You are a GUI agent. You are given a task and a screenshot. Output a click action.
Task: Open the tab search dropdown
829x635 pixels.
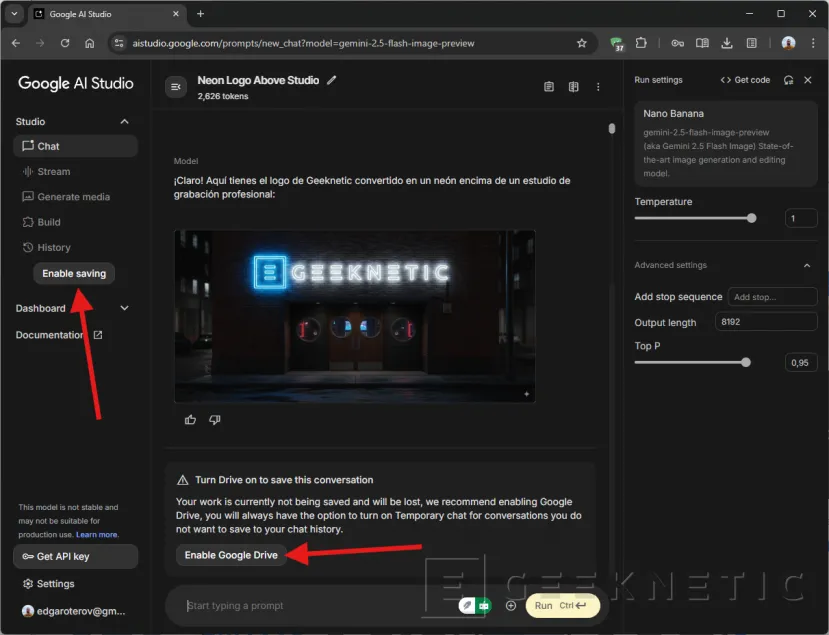pyautogui.click(x=14, y=14)
